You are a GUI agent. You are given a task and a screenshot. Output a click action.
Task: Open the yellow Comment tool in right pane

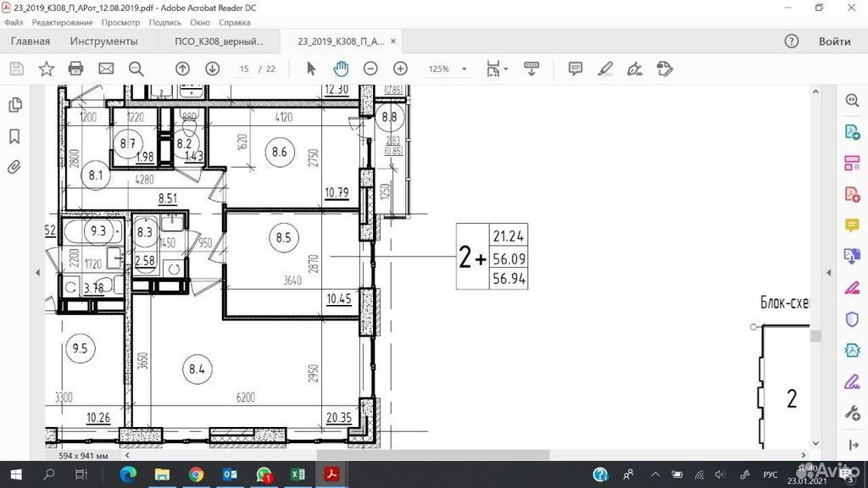click(x=852, y=225)
